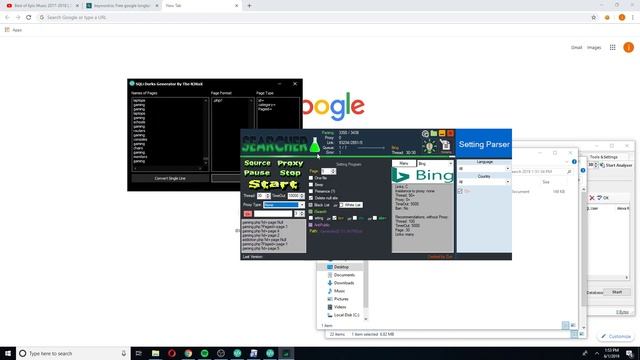This screenshot has width=640, height=360.
Task: Open Spotify from the taskbar
Action: 204,353
